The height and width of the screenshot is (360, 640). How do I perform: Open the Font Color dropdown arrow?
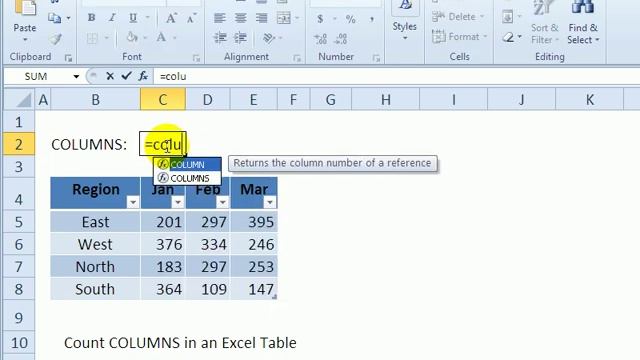click(x=175, y=38)
